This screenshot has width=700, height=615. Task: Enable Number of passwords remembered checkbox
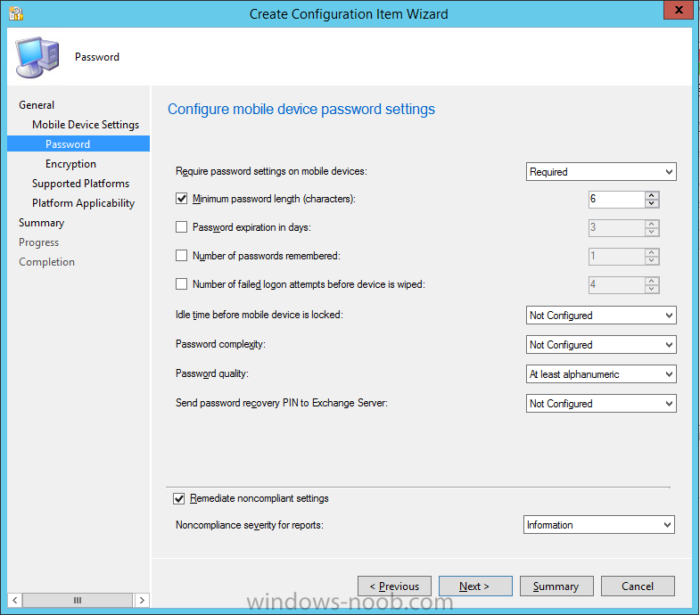(181, 256)
